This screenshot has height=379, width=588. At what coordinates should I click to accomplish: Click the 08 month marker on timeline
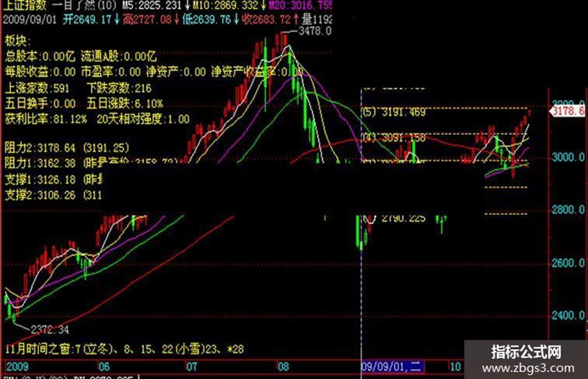[284, 366]
